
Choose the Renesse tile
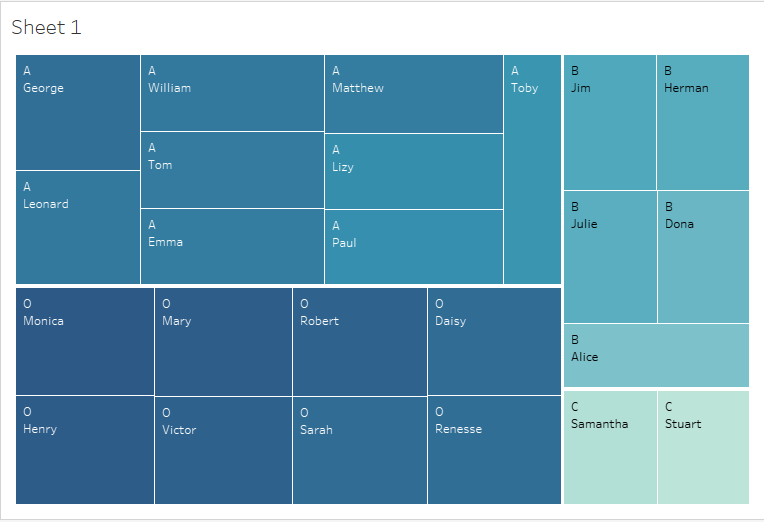(494, 450)
